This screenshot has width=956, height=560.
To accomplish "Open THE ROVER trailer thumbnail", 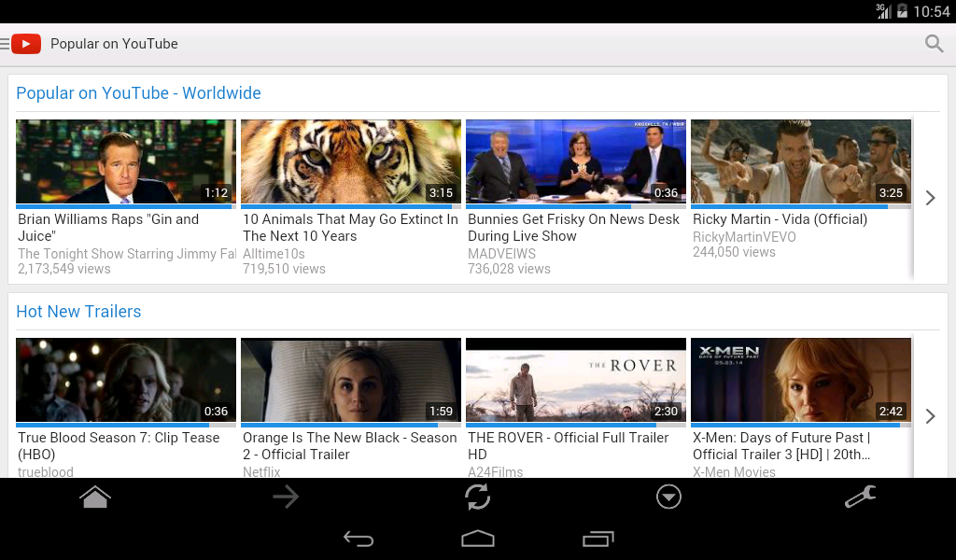I will click(x=575, y=380).
